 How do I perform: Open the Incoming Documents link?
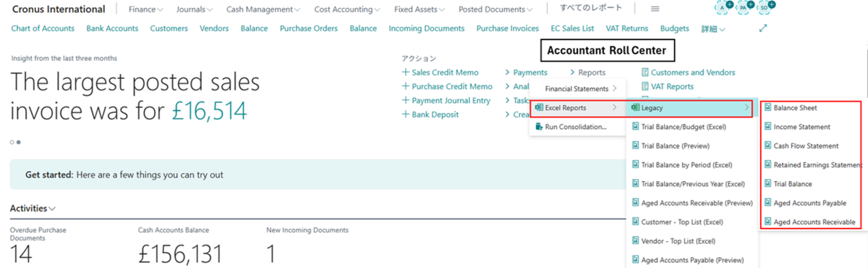click(x=427, y=28)
